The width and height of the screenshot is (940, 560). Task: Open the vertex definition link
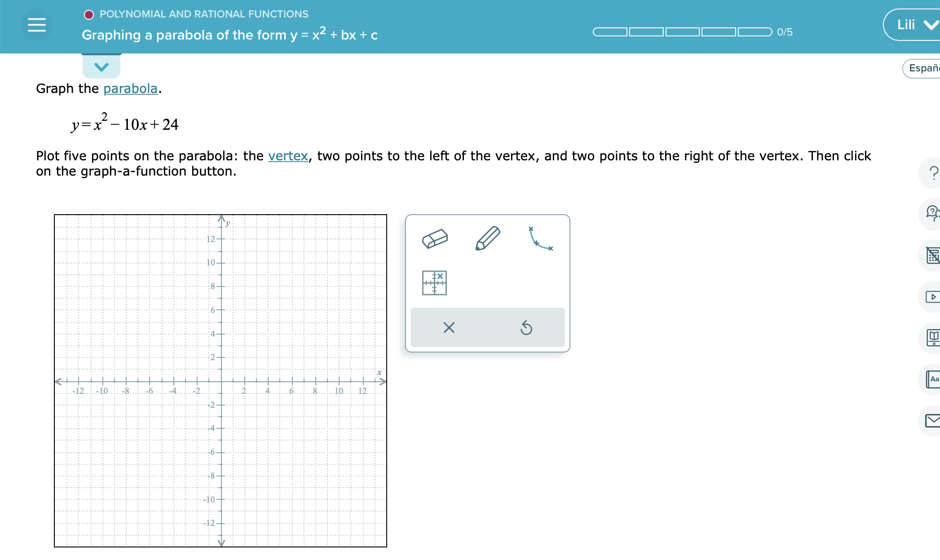(x=288, y=156)
